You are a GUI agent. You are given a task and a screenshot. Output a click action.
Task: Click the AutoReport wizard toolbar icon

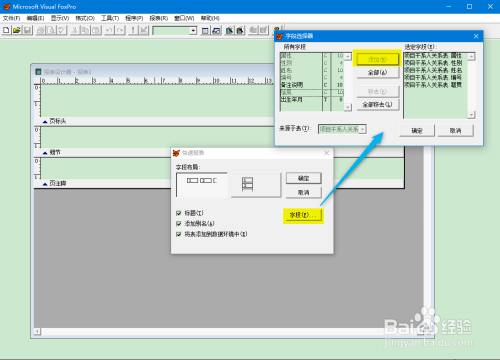point(264,31)
